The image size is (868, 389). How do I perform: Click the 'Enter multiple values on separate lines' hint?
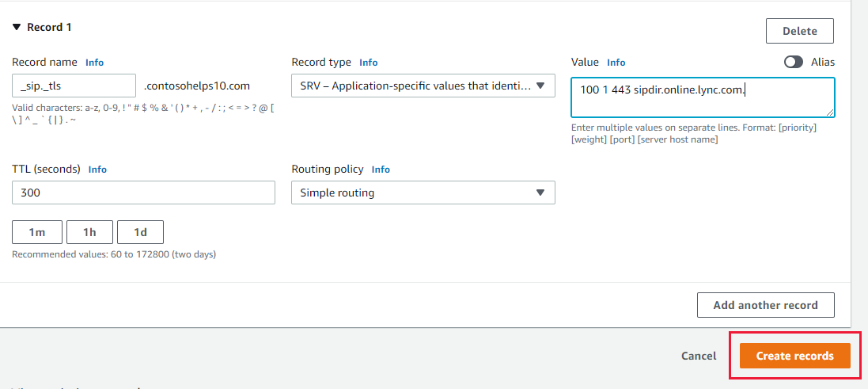694,134
